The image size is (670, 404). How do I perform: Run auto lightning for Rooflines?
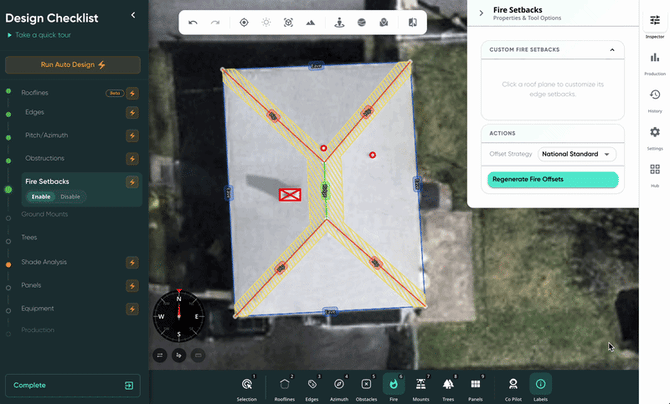(x=132, y=93)
